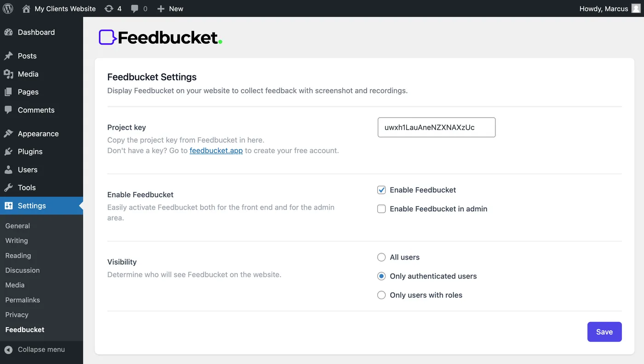644x364 pixels.
Task: Select the All users visibility option
Action: 381,257
